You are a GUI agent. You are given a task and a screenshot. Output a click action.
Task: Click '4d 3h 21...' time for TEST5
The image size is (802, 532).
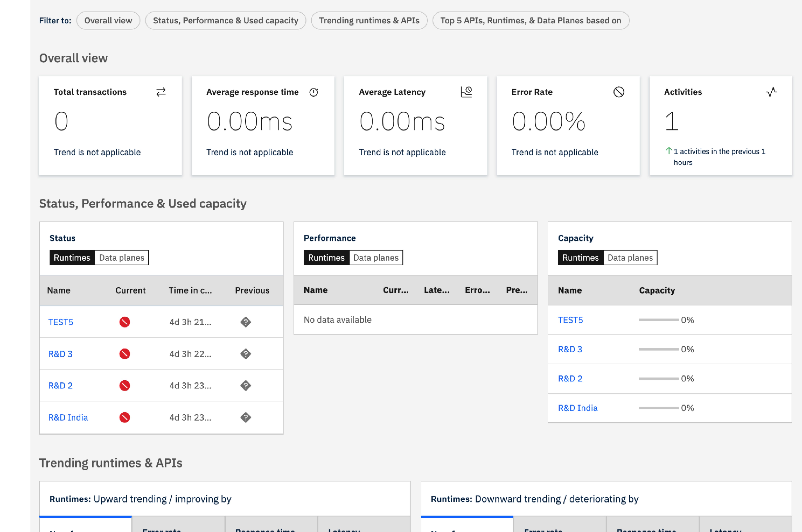point(190,322)
